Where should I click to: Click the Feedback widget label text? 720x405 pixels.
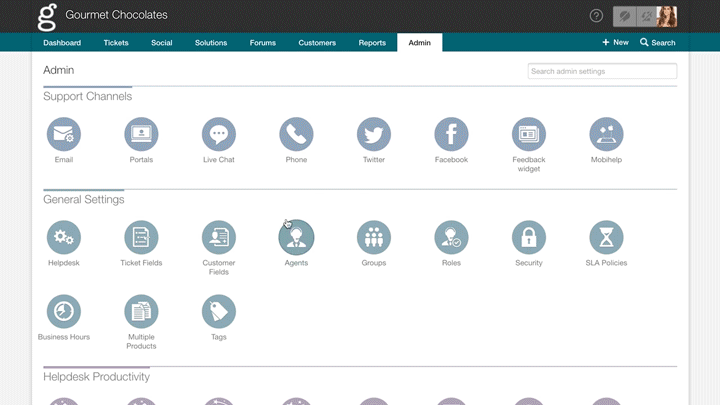(529, 164)
